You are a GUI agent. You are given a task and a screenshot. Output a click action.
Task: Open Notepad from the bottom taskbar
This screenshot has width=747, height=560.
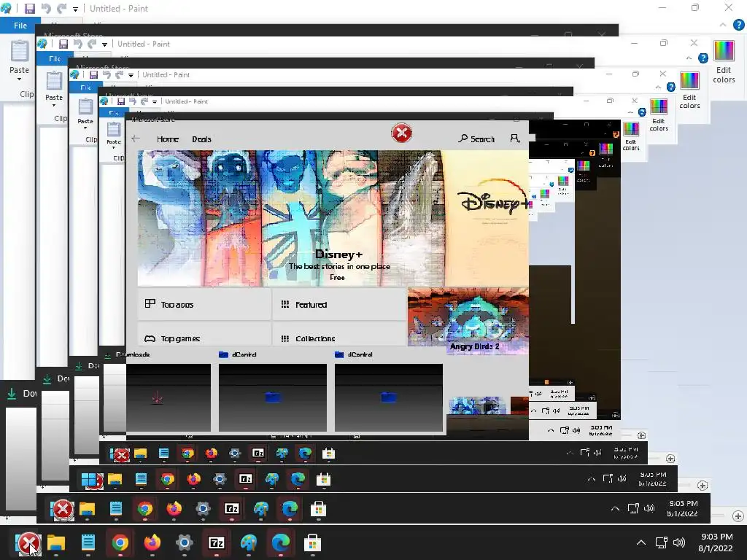coord(88,542)
